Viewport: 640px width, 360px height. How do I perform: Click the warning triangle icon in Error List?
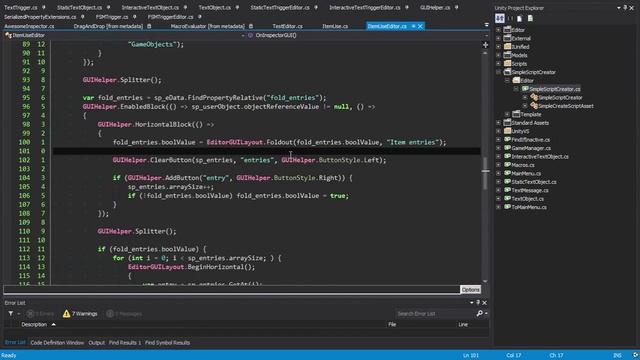coord(66,313)
